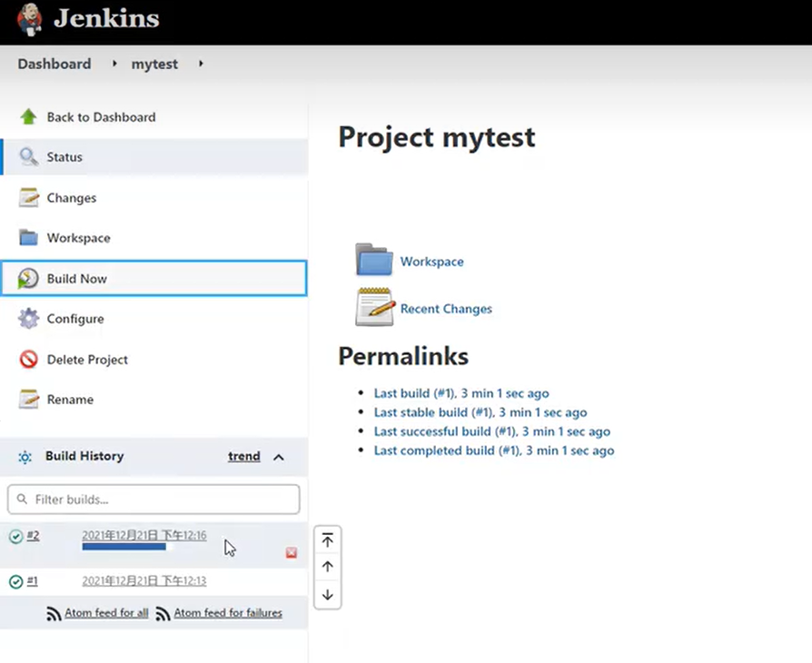Open the build trend link

pyautogui.click(x=244, y=456)
